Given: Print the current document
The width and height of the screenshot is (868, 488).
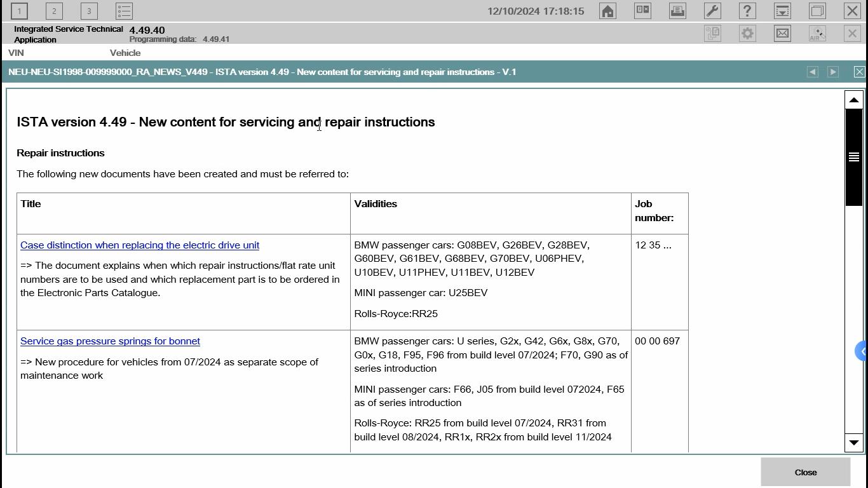Looking at the screenshot, I should click(x=677, y=11).
